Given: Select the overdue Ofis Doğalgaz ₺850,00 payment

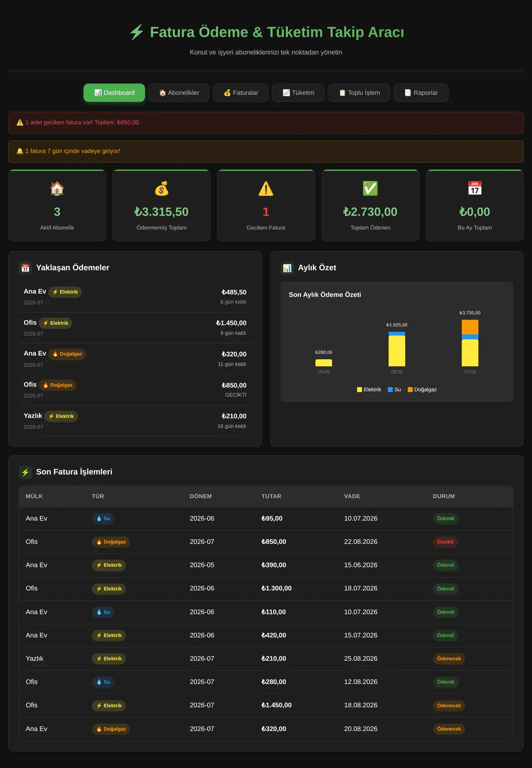Looking at the screenshot, I should point(135,390).
